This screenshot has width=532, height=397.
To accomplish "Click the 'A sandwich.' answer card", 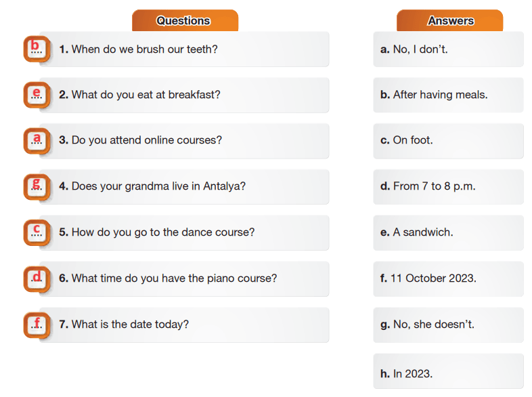I will (x=448, y=232).
